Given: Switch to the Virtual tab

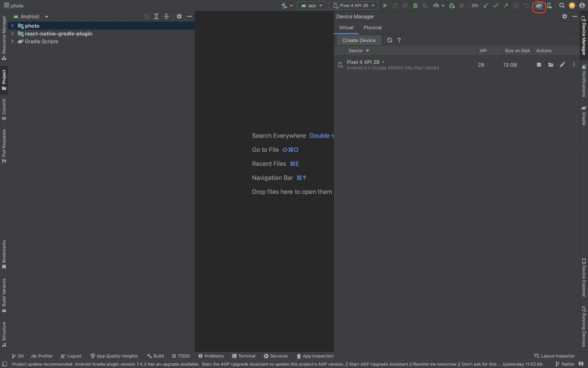Looking at the screenshot, I should click(346, 28).
